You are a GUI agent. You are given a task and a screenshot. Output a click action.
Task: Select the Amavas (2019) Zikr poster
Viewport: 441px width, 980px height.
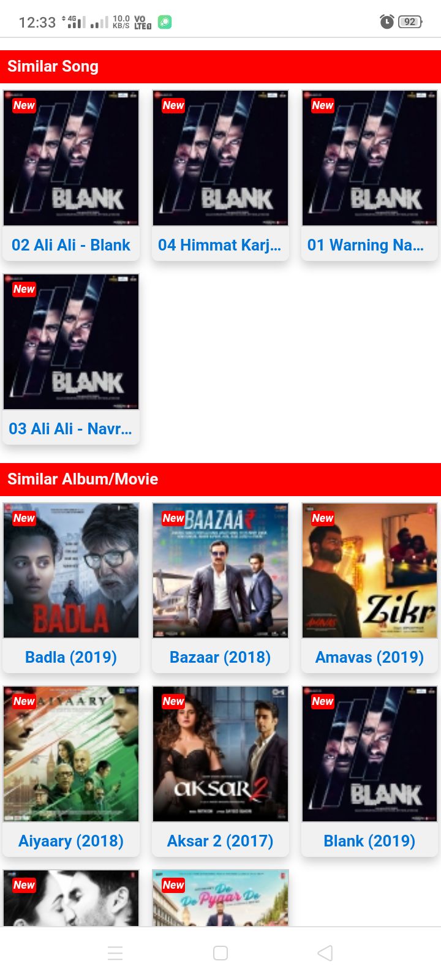pos(369,571)
